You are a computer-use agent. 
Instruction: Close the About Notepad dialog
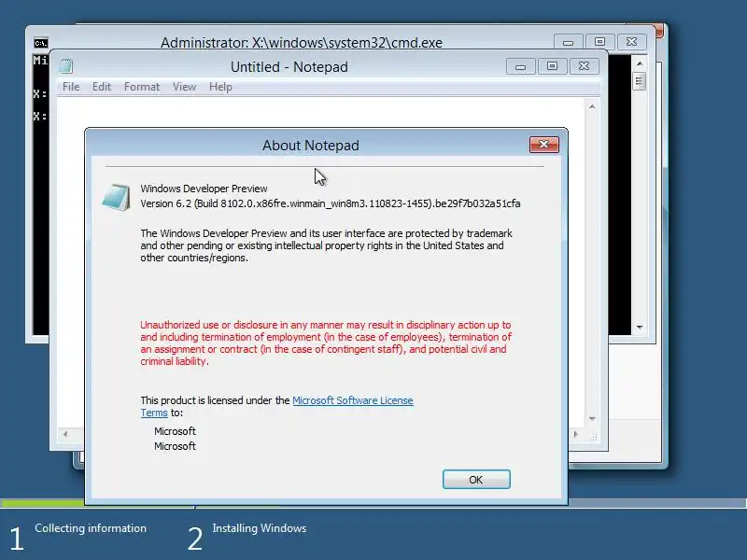click(544, 145)
